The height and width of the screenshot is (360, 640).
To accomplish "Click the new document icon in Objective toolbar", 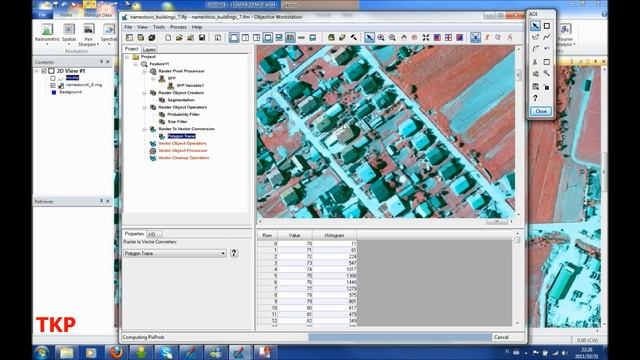I will (x=168, y=38).
